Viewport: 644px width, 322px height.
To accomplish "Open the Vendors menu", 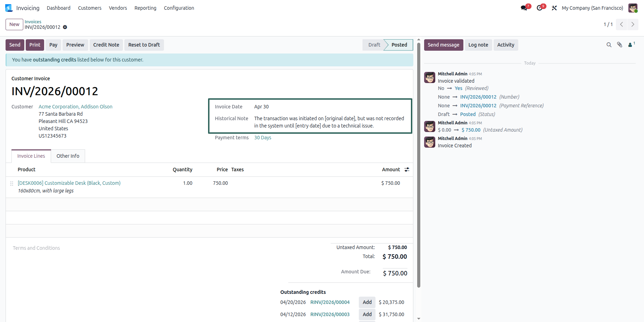I will [x=118, y=8].
